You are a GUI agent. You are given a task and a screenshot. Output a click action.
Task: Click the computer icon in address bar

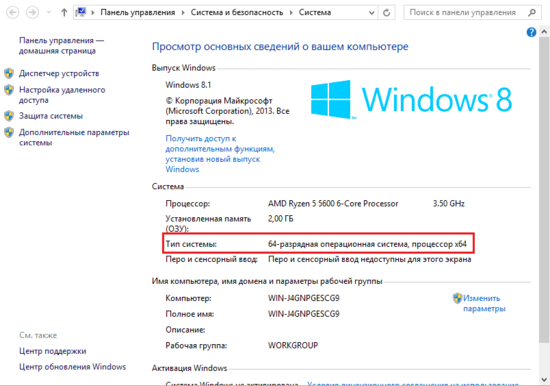pos(81,12)
